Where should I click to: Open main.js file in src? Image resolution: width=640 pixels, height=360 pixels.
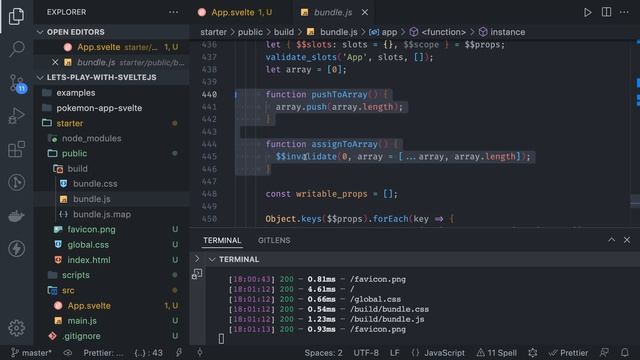[x=82, y=321]
